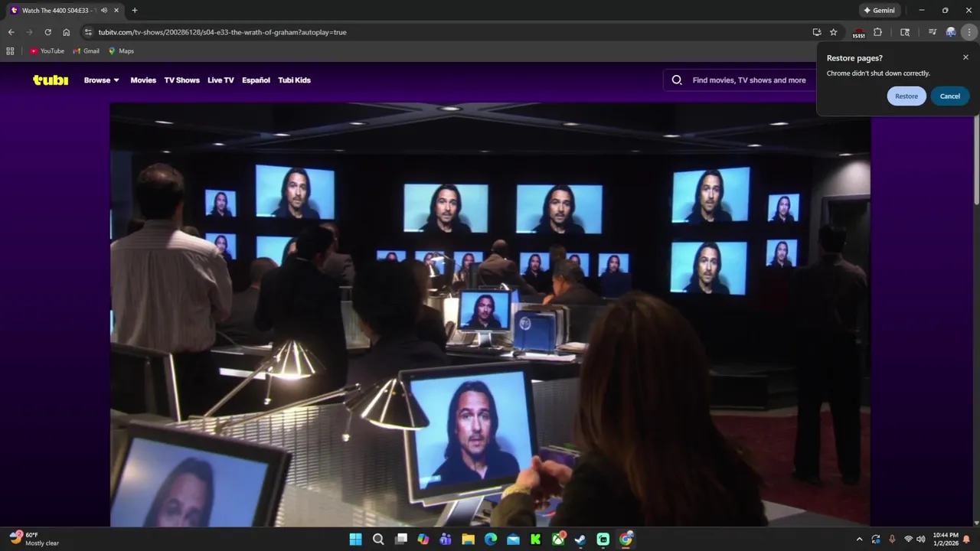Open Wi-Fi network settings in tray
This screenshot has height=551, width=980.
tap(908, 540)
